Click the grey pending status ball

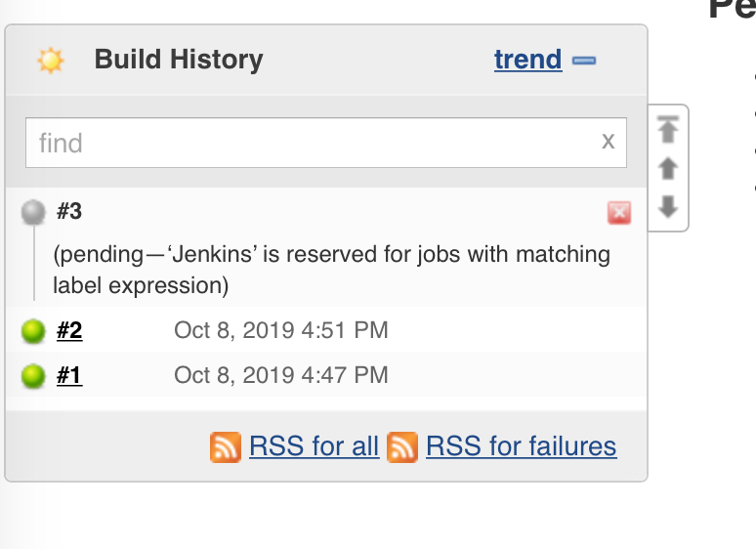33,212
